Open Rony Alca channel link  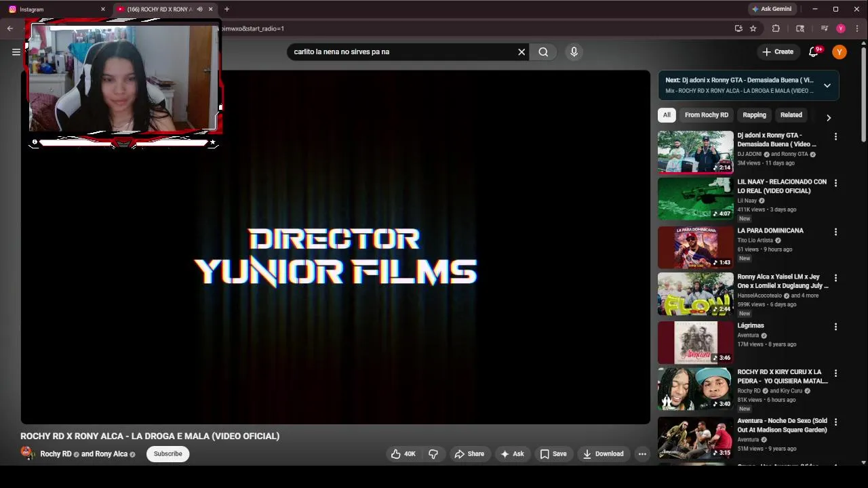tap(111, 454)
